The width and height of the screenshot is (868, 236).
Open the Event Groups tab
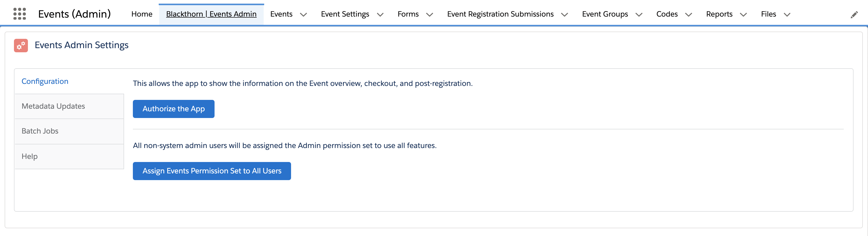[x=605, y=14]
